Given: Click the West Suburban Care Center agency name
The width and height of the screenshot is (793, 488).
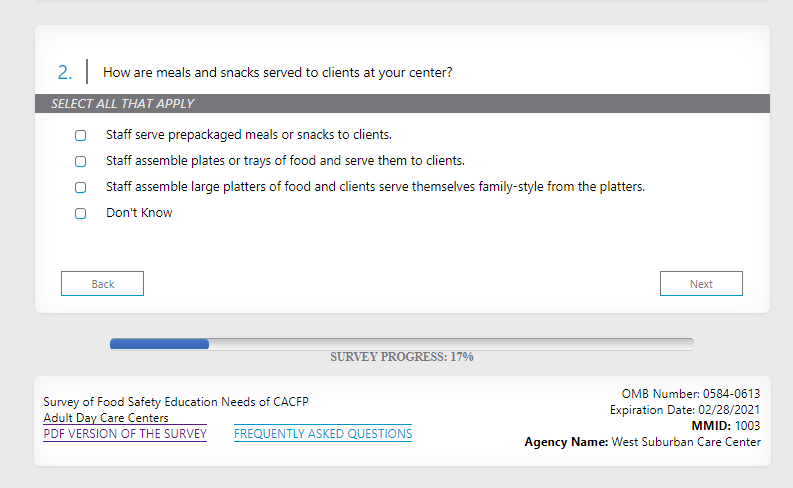Looking at the screenshot, I should pyautogui.click(x=686, y=442).
